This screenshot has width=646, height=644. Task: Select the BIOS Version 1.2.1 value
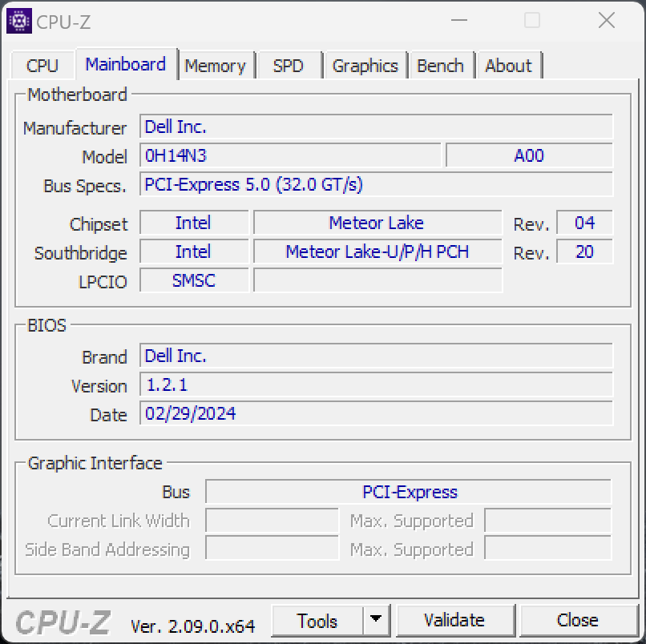pyautogui.click(x=376, y=384)
